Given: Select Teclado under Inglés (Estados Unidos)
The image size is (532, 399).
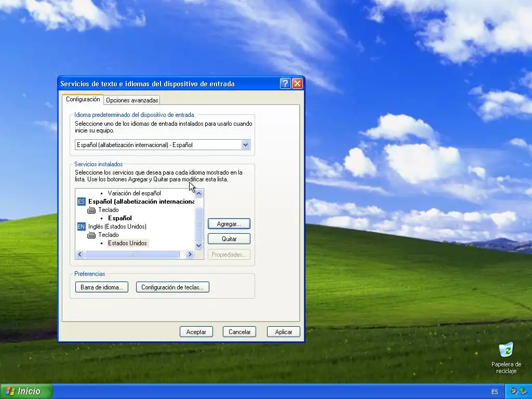Looking at the screenshot, I should pyautogui.click(x=109, y=235).
